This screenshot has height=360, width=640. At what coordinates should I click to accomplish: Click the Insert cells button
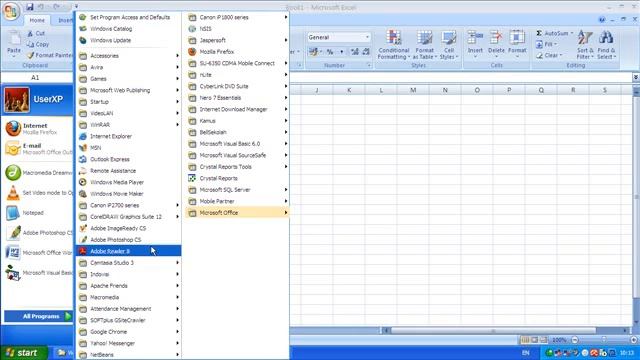coord(475,45)
